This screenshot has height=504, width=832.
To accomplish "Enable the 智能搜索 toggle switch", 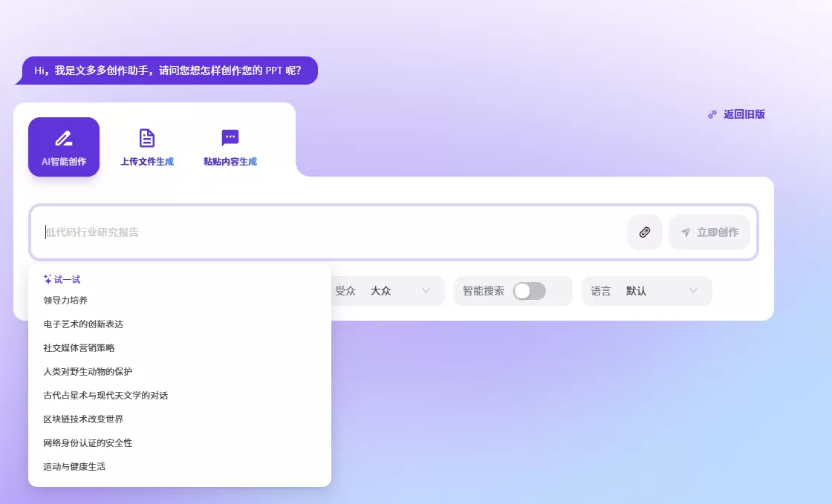I will tap(530, 291).
